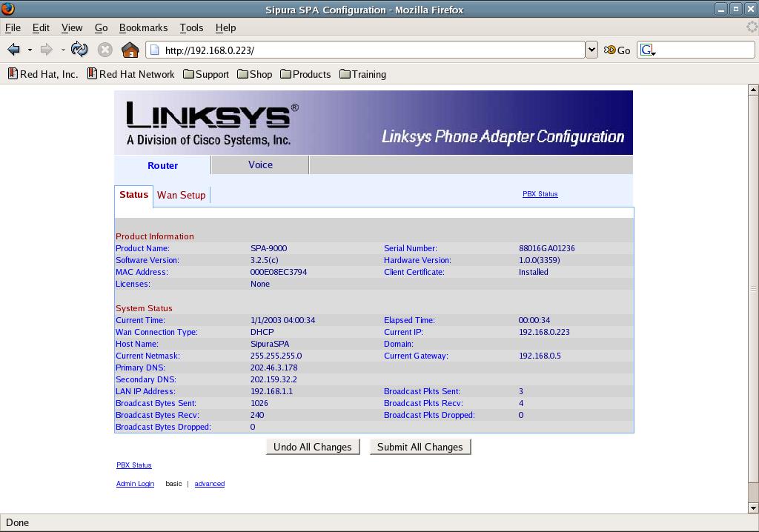Screen dimensions: 759x532
Task: Follow the Admin Login link
Action: (x=135, y=484)
